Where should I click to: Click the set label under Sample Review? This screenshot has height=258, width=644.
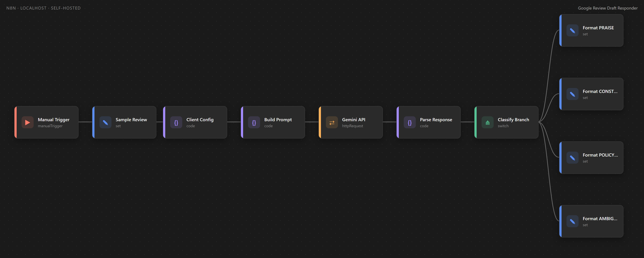pyautogui.click(x=118, y=126)
